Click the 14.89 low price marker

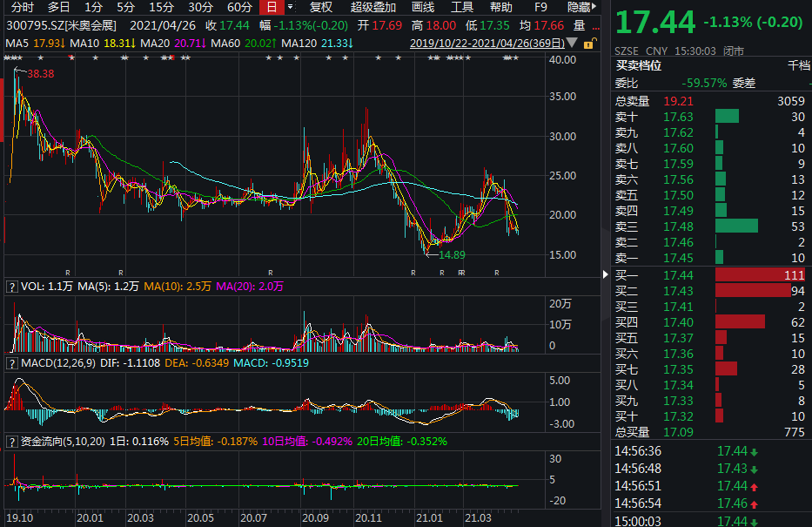[452, 255]
